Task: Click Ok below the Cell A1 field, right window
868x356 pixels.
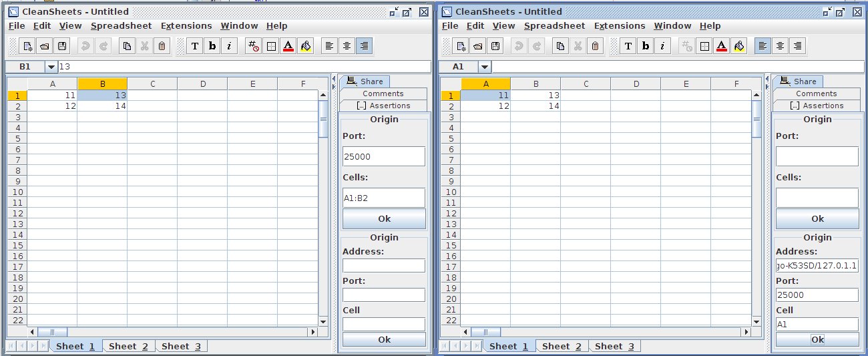Action: (x=817, y=339)
